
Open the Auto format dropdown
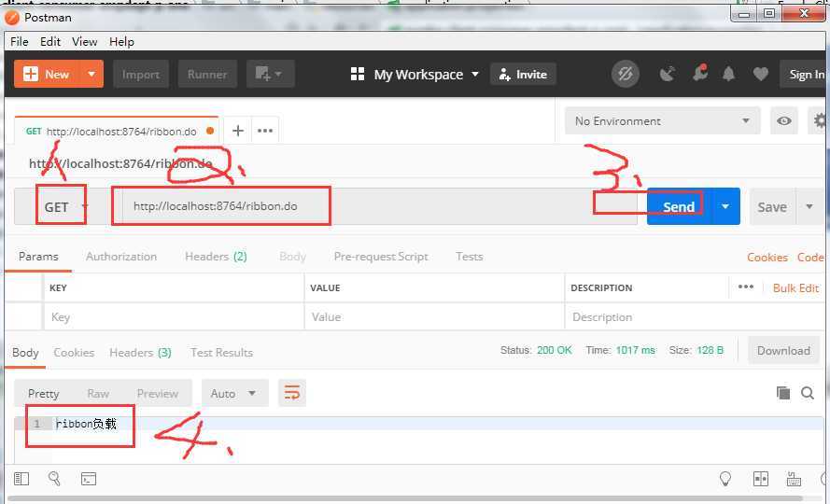tap(234, 393)
